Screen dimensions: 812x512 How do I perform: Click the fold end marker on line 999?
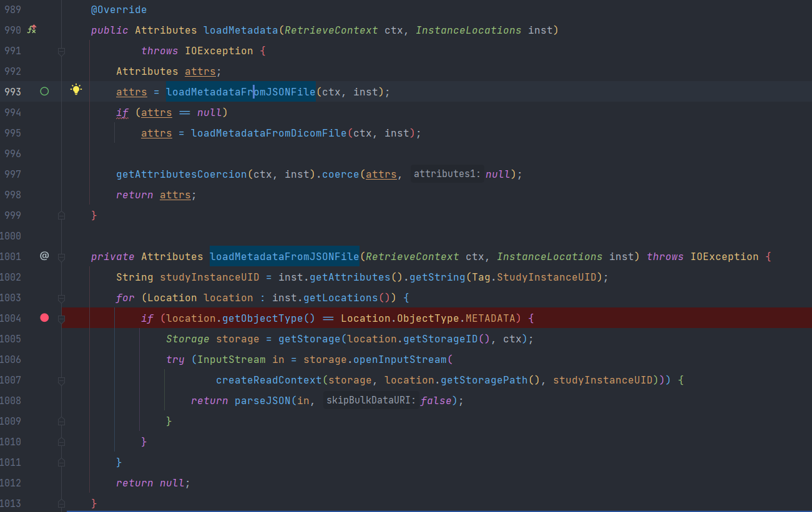61,215
